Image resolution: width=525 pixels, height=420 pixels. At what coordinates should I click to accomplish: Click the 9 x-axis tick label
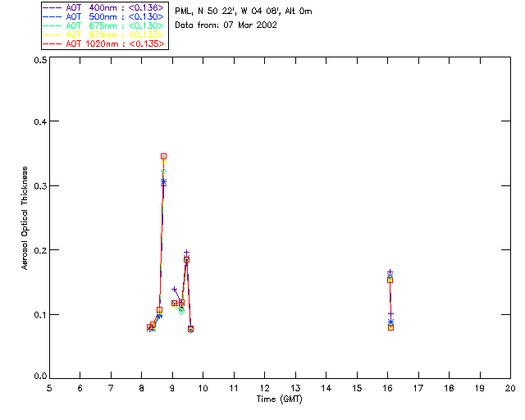pos(172,389)
